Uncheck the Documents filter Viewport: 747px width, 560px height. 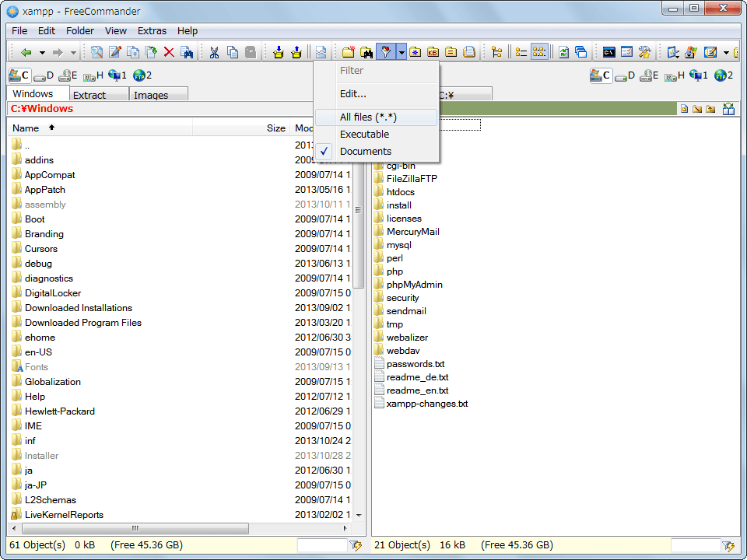click(377, 152)
